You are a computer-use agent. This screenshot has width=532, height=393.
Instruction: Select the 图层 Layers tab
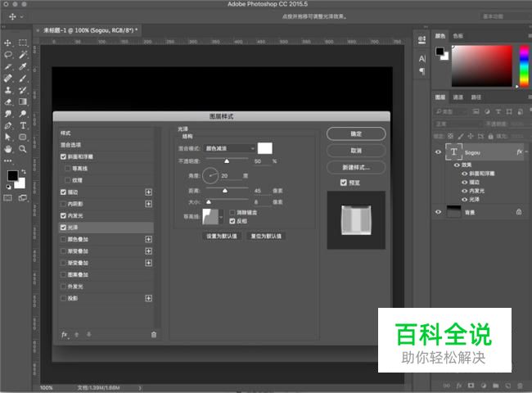[440, 97]
